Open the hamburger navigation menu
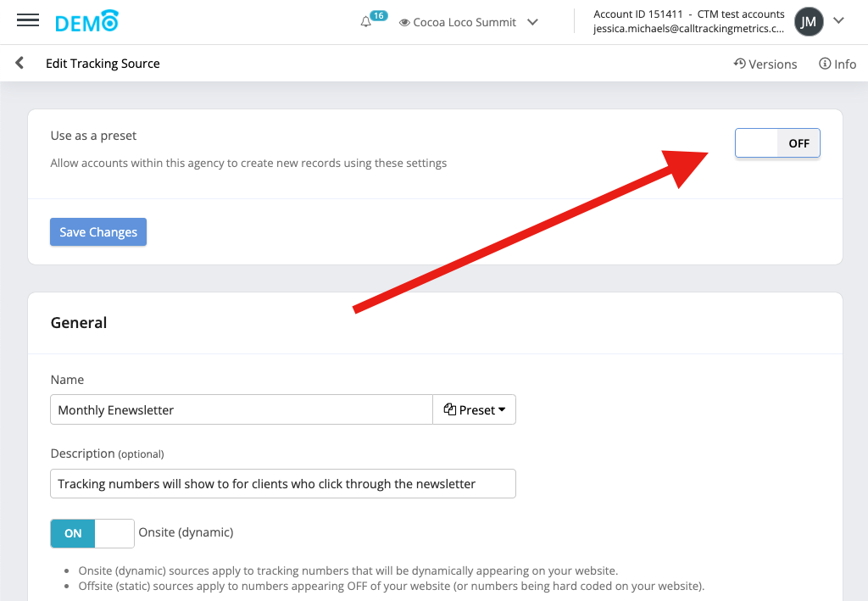The width and height of the screenshot is (868, 601). [x=28, y=21]
